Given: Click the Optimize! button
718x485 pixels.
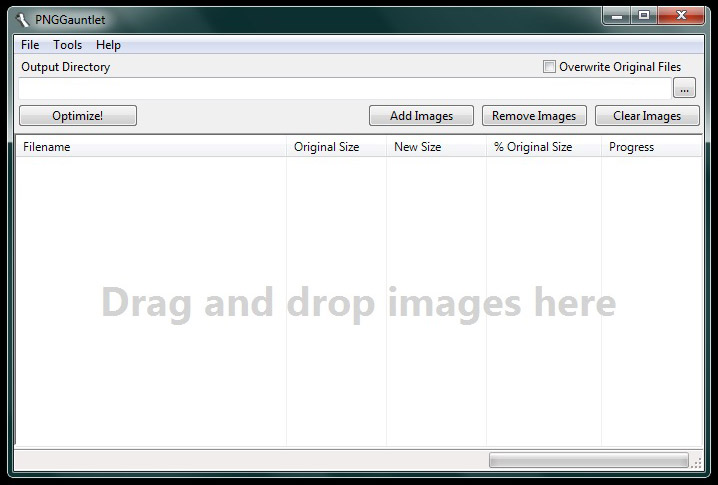Looking at the screenshot, I should (x=78, y=115).
